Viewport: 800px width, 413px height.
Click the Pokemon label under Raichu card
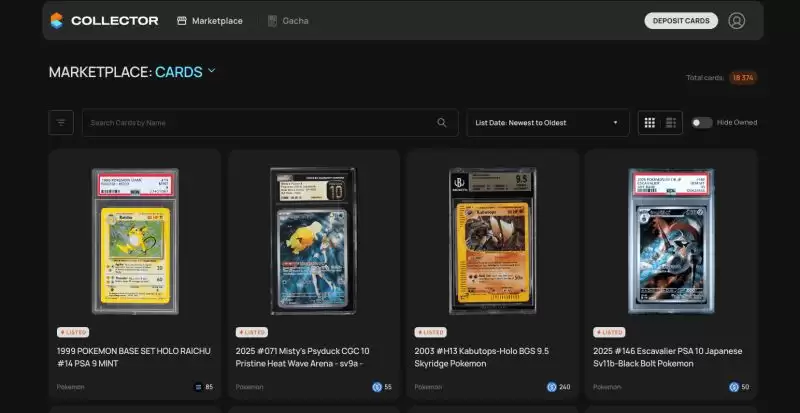click(70, 387)
